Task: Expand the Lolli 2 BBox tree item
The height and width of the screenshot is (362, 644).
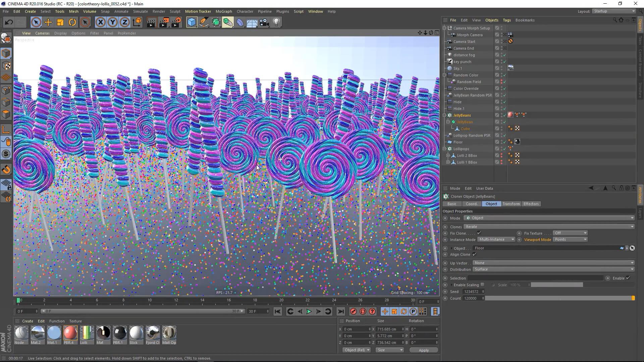Action: coord(448,156)
